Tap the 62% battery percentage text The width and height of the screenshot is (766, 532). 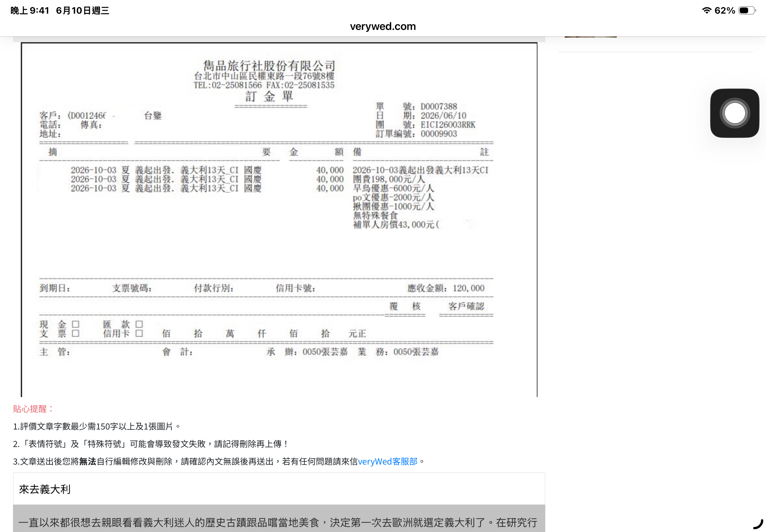tap(725, 11)
